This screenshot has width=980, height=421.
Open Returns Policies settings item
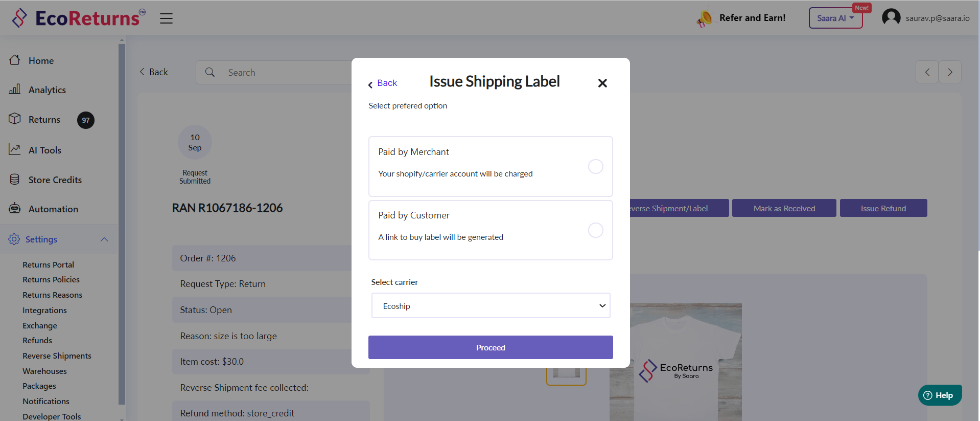point(51,279)
